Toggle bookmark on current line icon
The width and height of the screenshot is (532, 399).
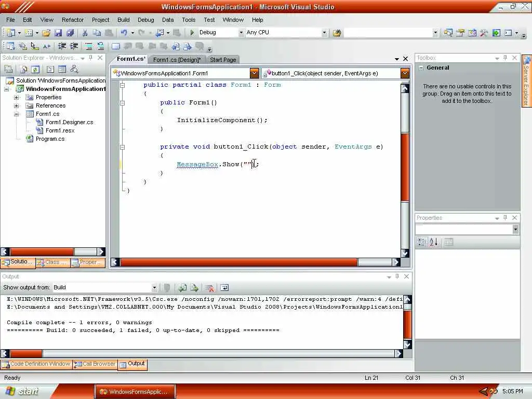[x=116, y=46]
